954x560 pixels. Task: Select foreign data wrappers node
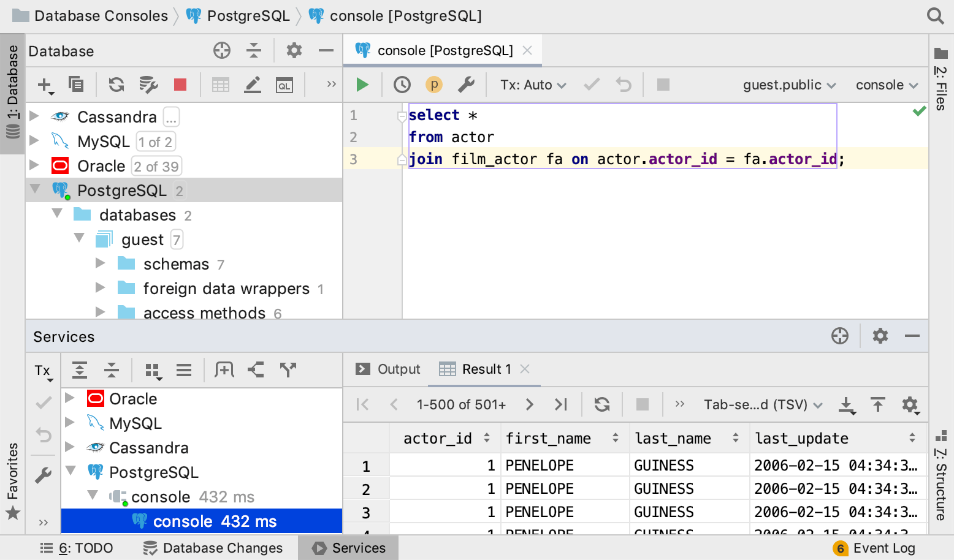(x=226, y=289)
